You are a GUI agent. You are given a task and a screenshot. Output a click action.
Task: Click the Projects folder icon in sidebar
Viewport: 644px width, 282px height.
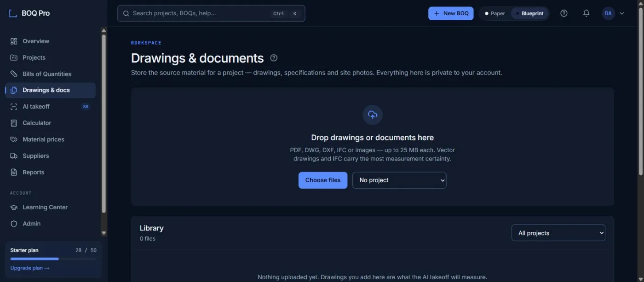(x=14, y=58)
